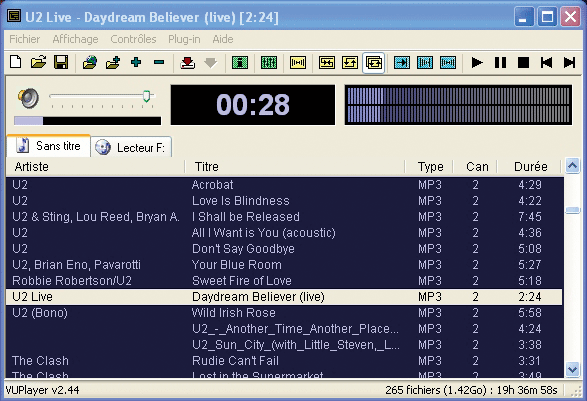Click the 265 fichiers status bar text
Image resolution: width=587 pixels, height=401 pixels.
(471, 390)
